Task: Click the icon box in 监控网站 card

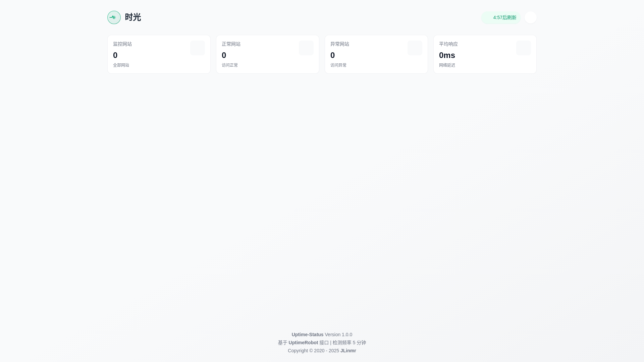Action: pyautogui.click(x=198, y=48)
